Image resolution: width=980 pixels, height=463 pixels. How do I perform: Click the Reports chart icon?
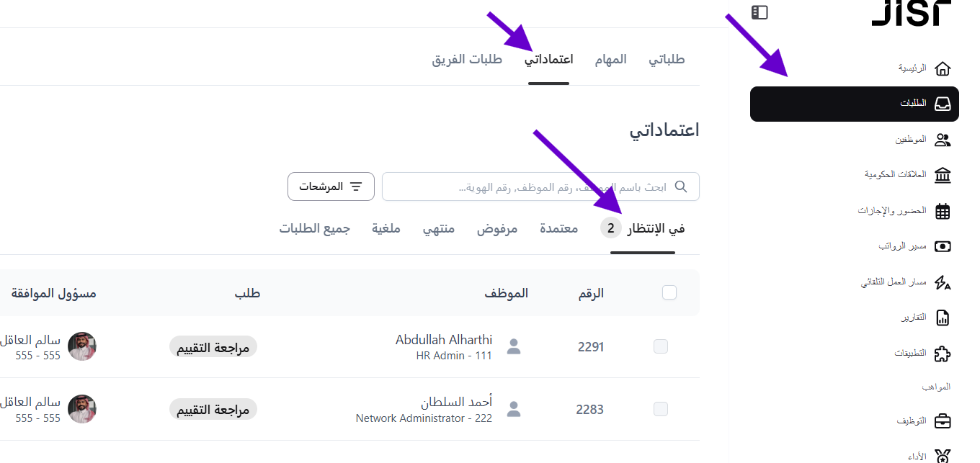pos(942,318)
